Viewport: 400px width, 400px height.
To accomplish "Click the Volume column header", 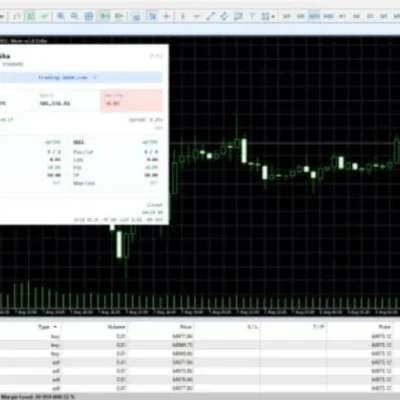I will 116,327.
